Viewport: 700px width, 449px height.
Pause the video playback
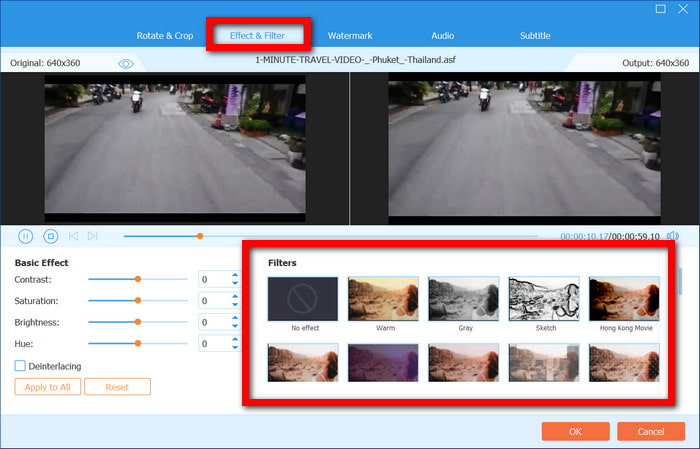26,236
